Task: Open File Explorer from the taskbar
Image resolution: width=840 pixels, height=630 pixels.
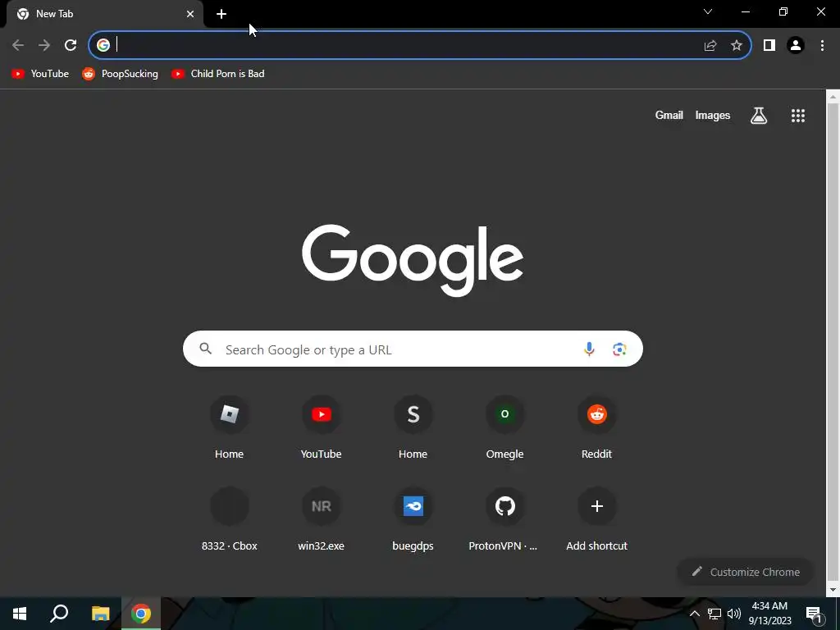Action: click(100, 614)
